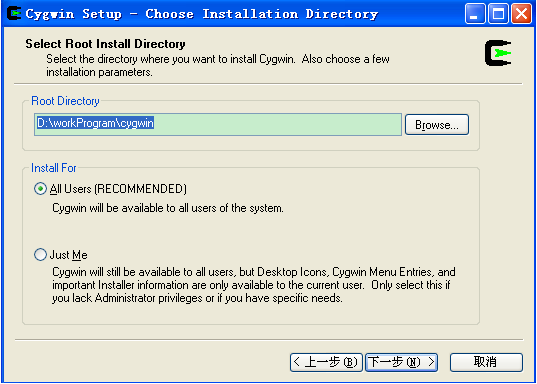Open the Browse... directory dialog
Viewport: 537px width, 384px height.
(x=437, y=125)
